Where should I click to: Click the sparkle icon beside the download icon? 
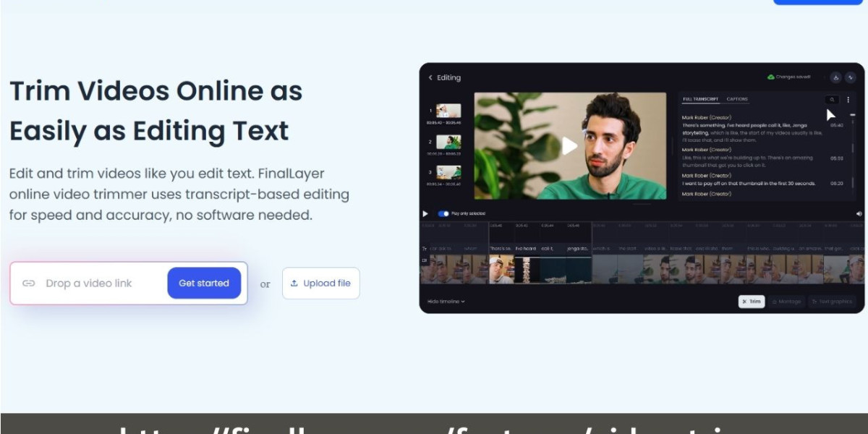(850, 78)
